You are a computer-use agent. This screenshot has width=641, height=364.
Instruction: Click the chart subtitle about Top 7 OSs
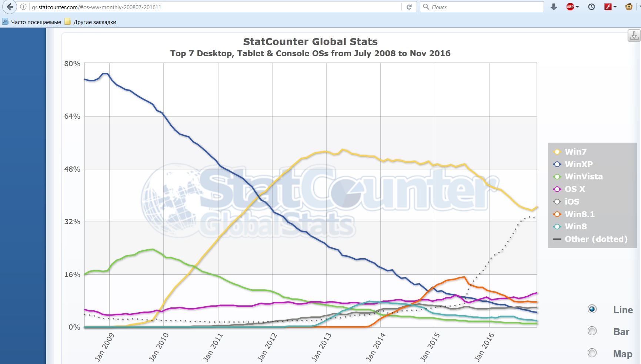310,53
